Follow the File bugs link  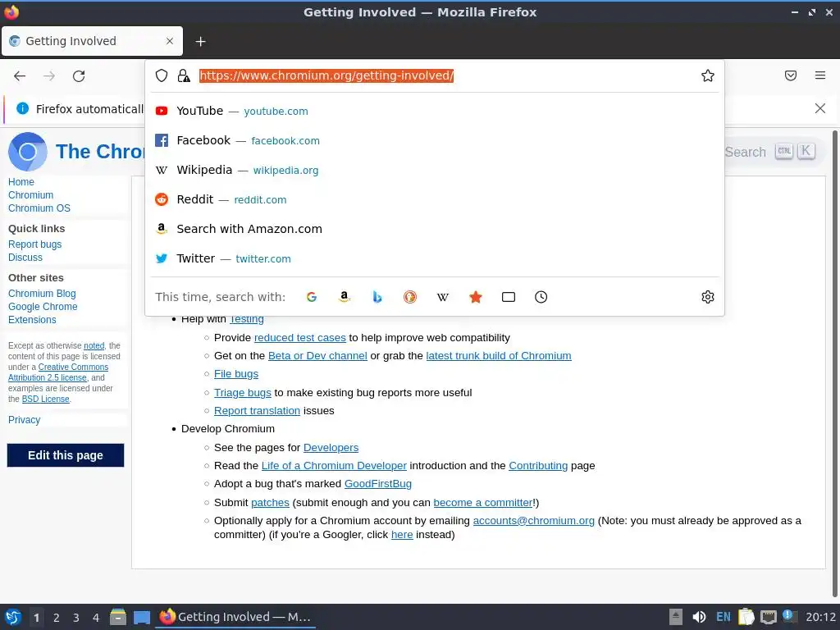tap(236, 374)
